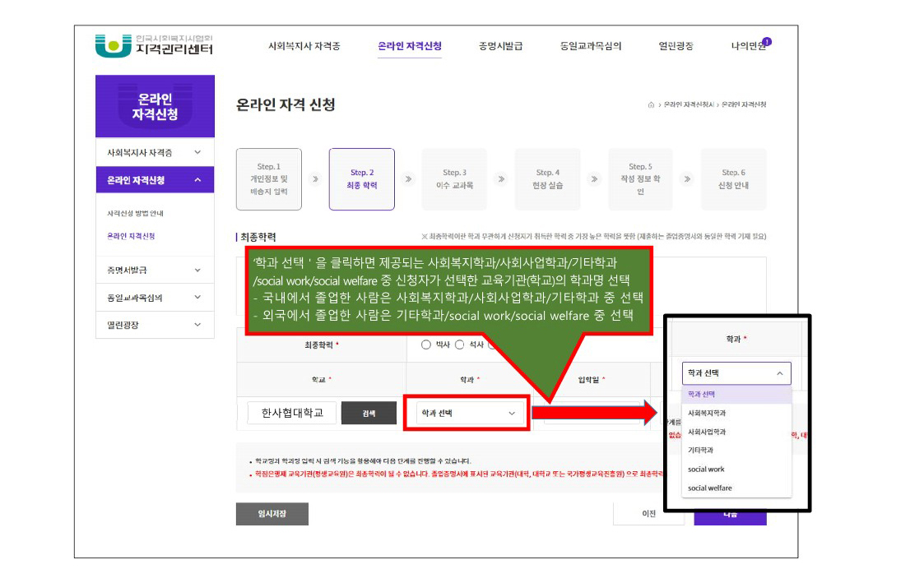Click the 이전 button
924x583 pixels.
tap(649, 514)
